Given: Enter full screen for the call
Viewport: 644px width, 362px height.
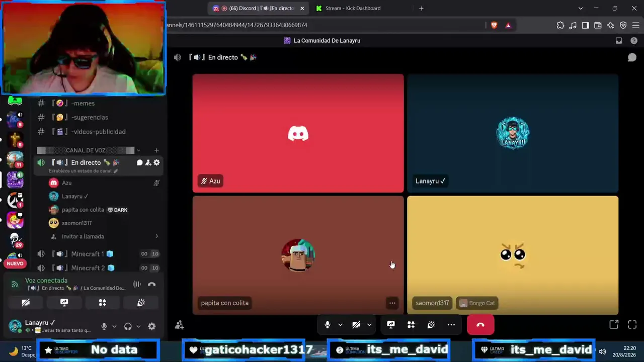Looking at the screenshot, I should (x=632, y=325).
